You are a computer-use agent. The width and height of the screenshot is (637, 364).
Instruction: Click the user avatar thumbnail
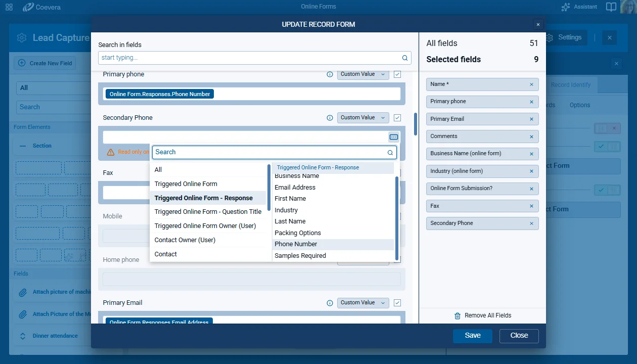coord(628,7)
